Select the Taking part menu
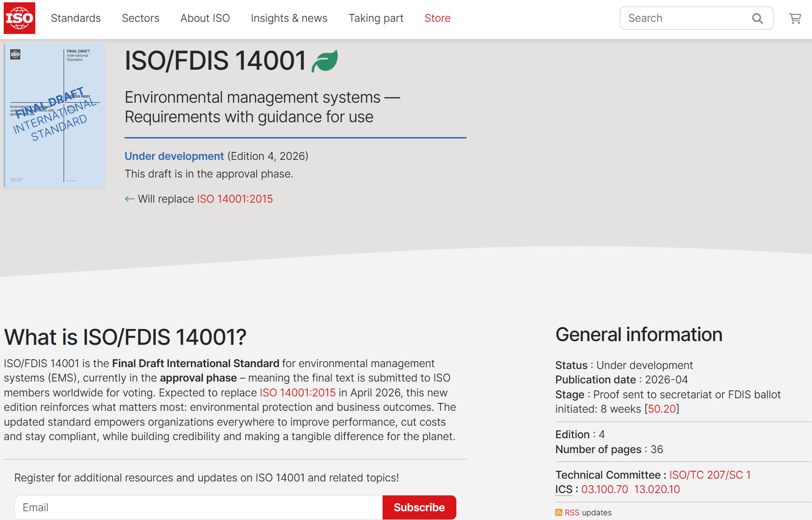812x520 pixels. click(x=376, y=18)
